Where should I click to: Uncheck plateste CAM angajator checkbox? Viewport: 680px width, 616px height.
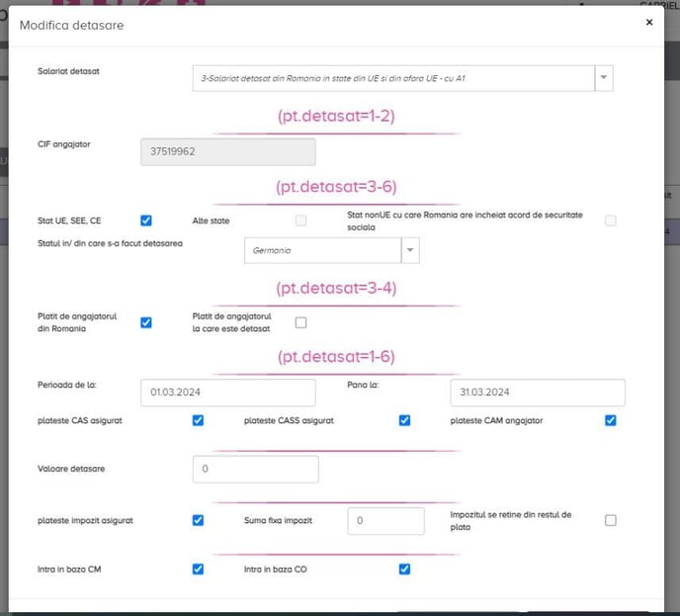point(611,420)
